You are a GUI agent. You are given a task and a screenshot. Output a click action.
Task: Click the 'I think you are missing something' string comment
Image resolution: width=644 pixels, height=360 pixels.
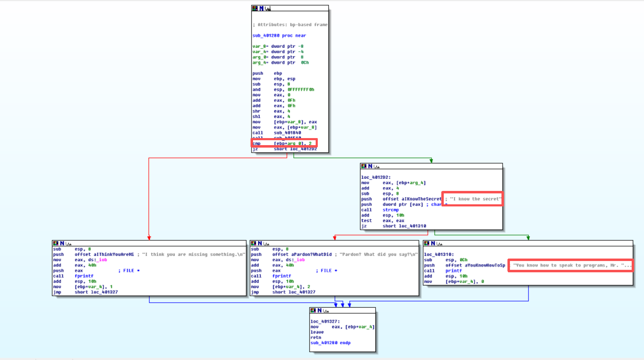point(194,254)
